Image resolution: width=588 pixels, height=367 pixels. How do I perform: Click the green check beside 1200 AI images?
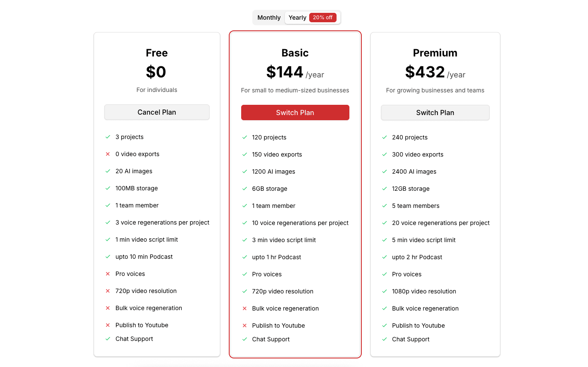point(245,172)
